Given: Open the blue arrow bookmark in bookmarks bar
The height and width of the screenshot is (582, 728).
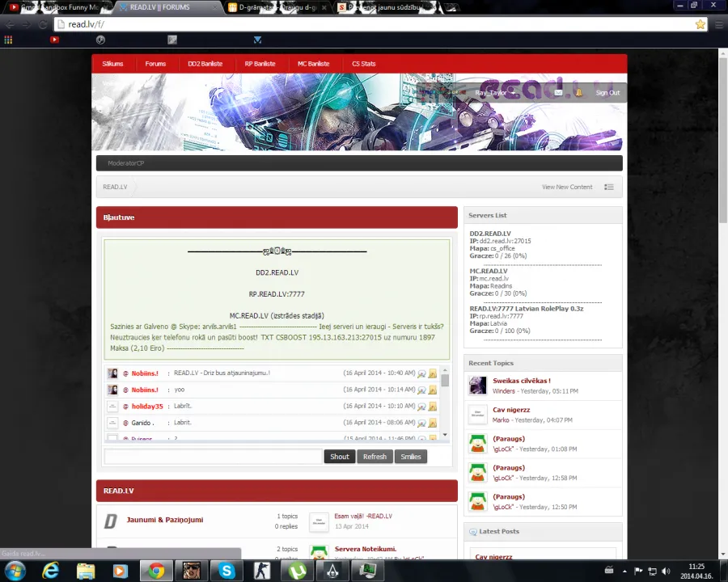Looking at the screenshot, I should pyautogui.click(x=258, y=40).
